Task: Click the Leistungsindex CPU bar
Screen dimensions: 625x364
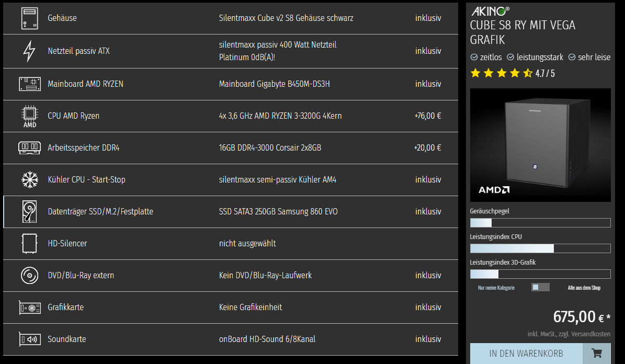Action: pos(540,248)
